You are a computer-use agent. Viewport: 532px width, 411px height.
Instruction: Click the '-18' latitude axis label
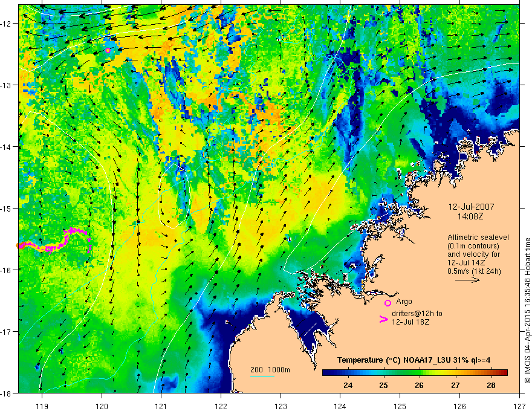(x=6, y=393)
